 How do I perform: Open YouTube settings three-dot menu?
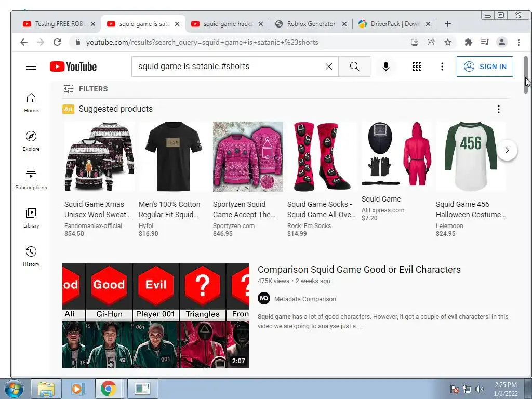click(442, 66)
